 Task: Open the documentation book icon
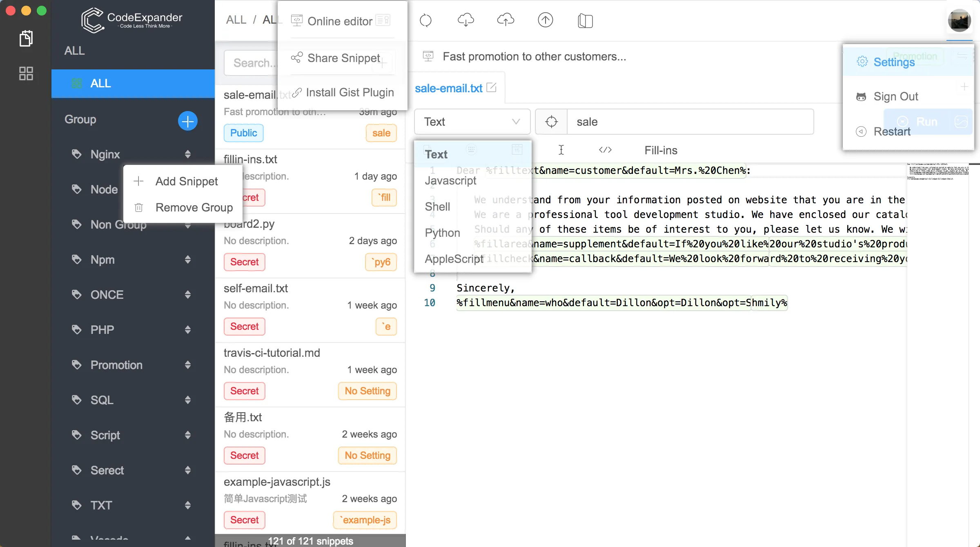click(585, 21)
